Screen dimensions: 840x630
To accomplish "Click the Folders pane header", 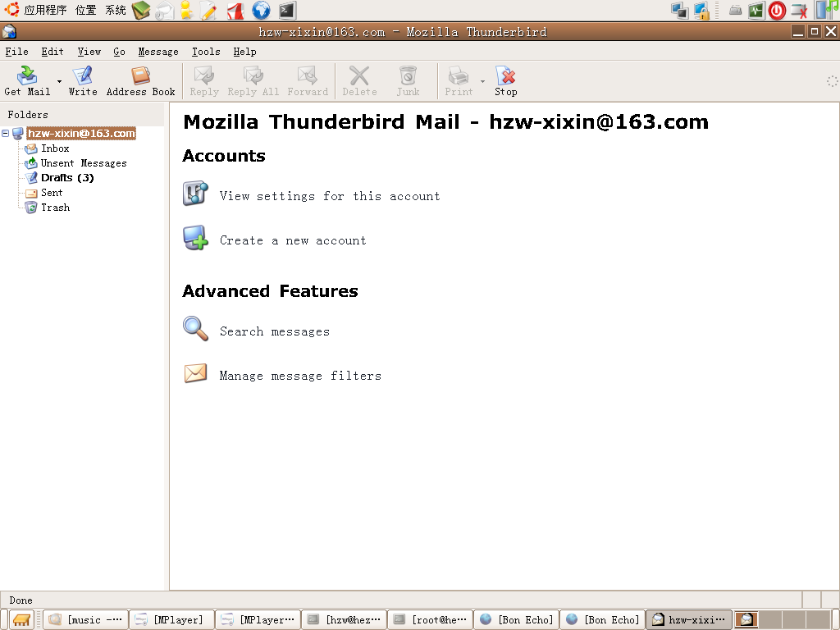I will tap(83, 115).
